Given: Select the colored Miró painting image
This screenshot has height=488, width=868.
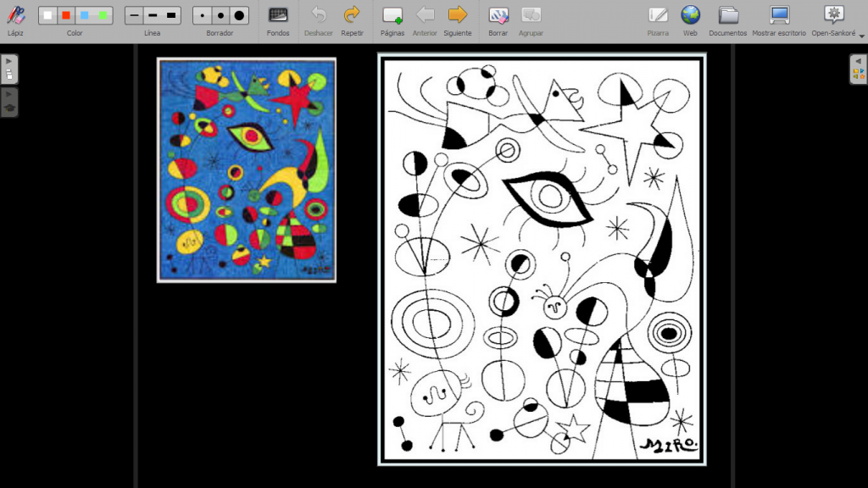Looking at the screenshot, I should pyautogui.click(x=247, y=169).
